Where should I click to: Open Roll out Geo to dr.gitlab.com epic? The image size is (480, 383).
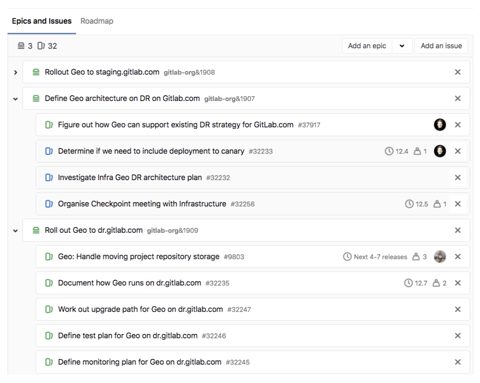point(93,230)
